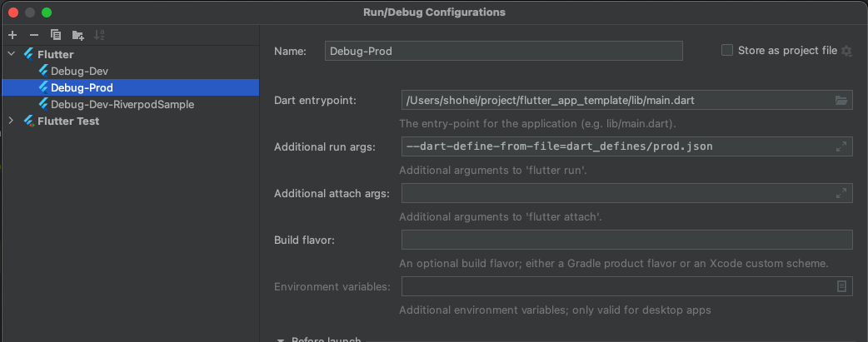Expand the Before launch section
The image size is (868, 342).
click(x=282, y=340)
